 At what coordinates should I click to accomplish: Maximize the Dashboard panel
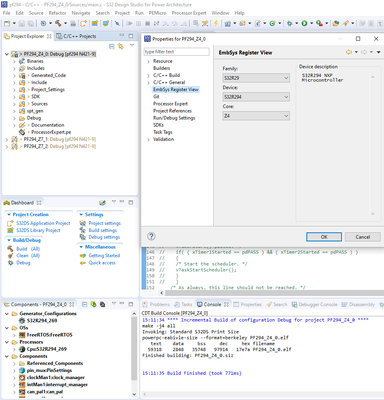coord(131,202)
